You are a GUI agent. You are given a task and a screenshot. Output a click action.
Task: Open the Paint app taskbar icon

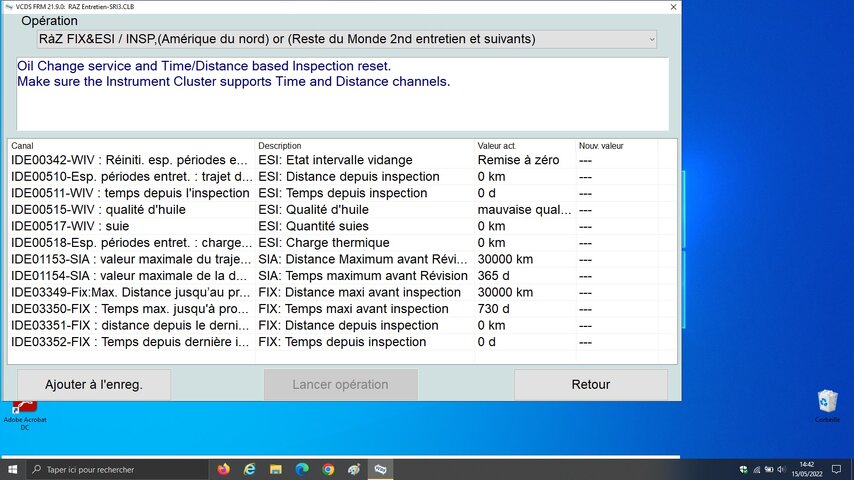[x=354, y=469]
